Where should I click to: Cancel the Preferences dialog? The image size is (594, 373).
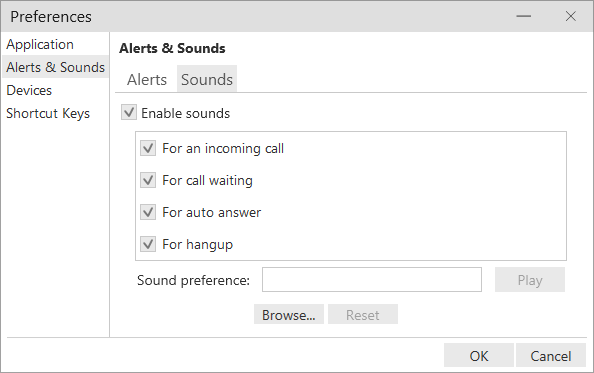(x=551, y=355)
